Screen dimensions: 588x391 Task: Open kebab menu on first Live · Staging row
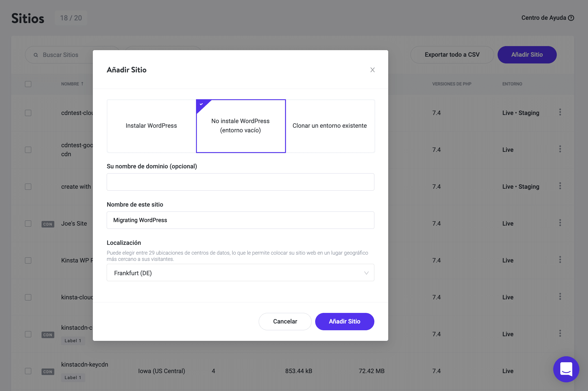tap(560, 112)
